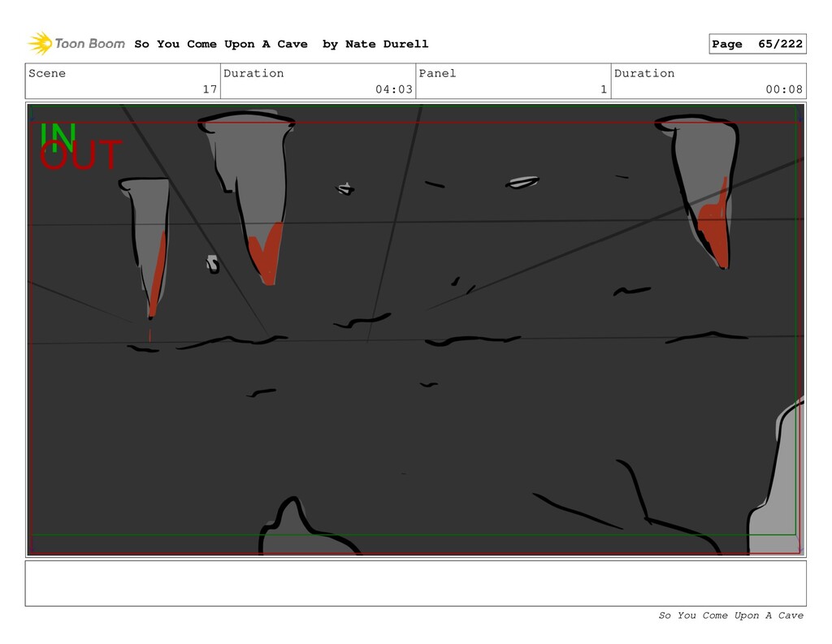The image size is (832, 644).
Task: Click the author text 'by Nate Durell'
Action: click(375, 44)
